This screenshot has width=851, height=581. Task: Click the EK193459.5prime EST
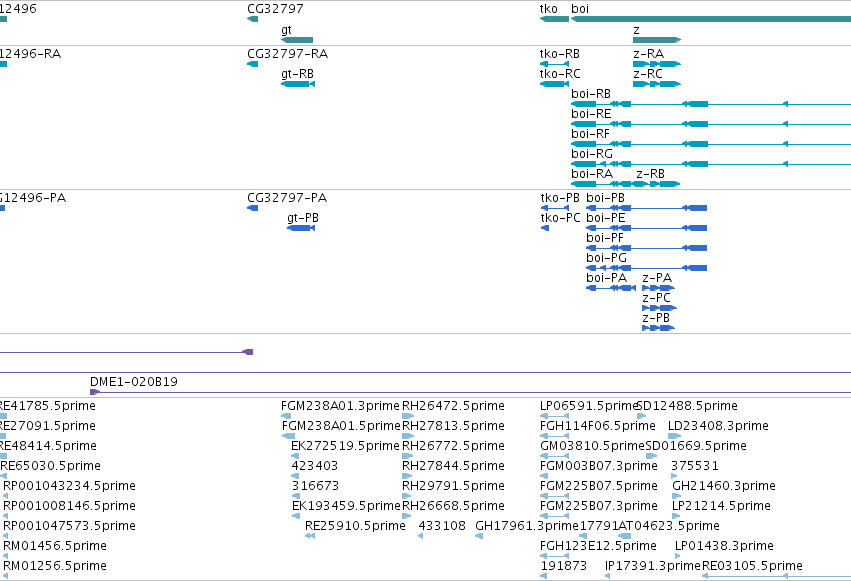pos(296,516)
